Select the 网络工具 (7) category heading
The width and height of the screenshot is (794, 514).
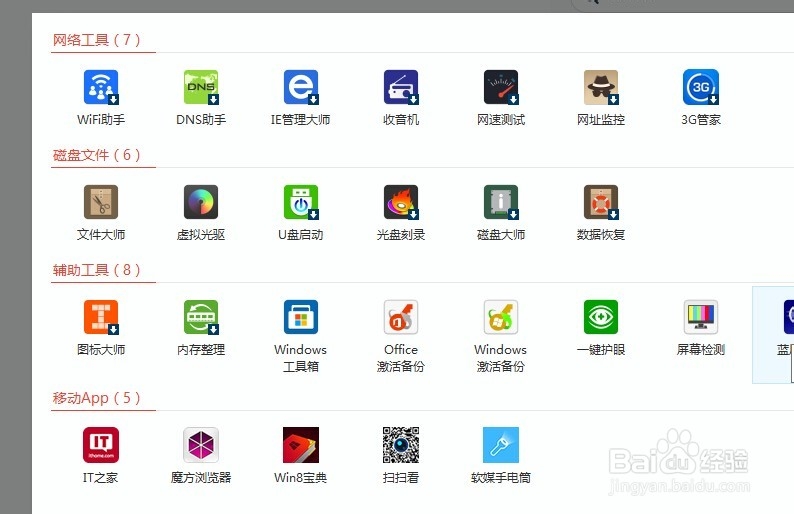pos(97,39)
